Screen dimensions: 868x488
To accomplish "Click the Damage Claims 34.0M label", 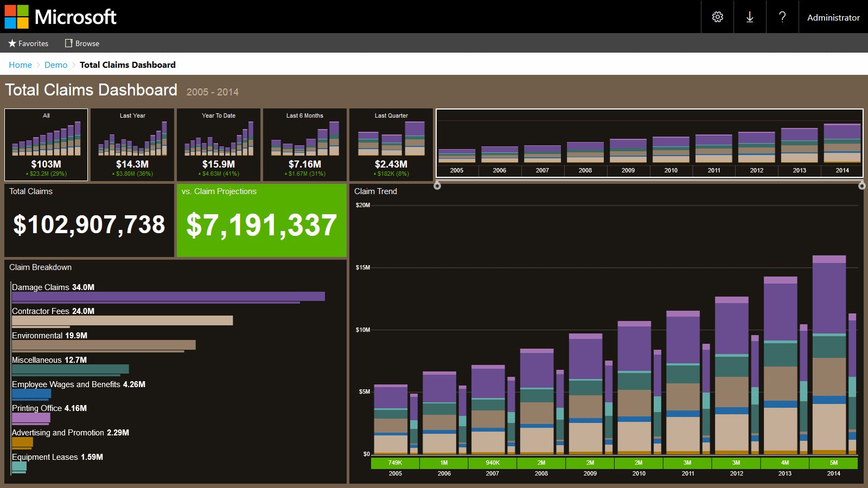I will tap(53, 287).
